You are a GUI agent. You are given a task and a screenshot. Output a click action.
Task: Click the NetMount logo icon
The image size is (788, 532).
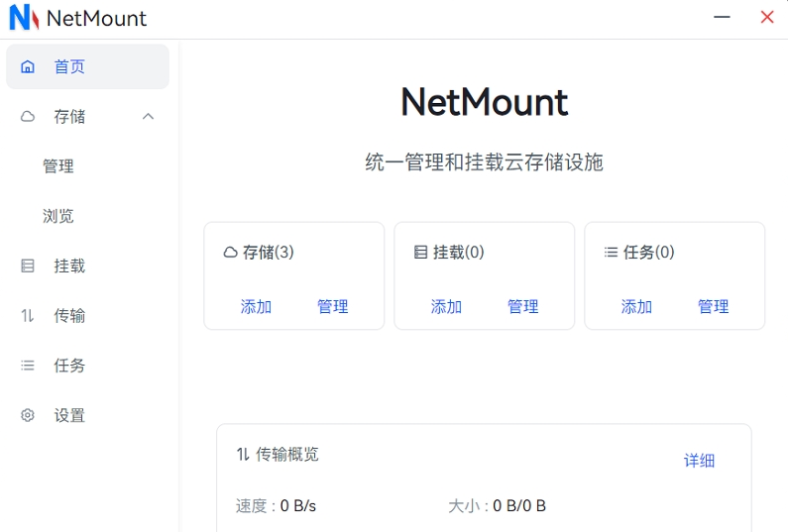point(24,18)
